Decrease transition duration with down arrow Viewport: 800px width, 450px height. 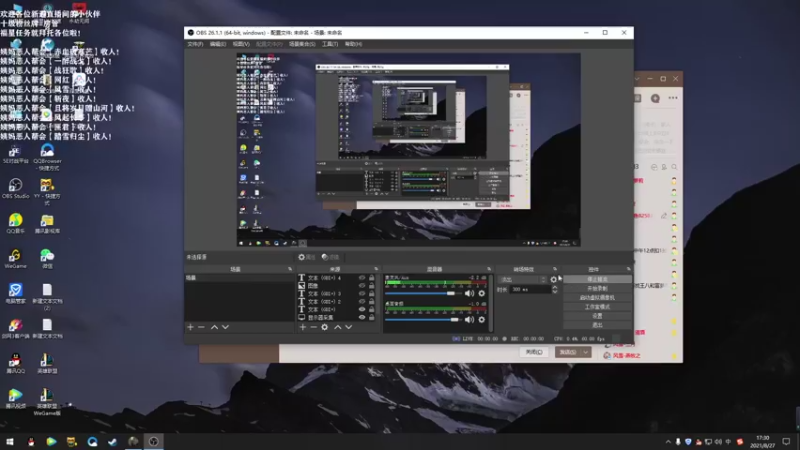pyautogui.click(x=555, y=291)
